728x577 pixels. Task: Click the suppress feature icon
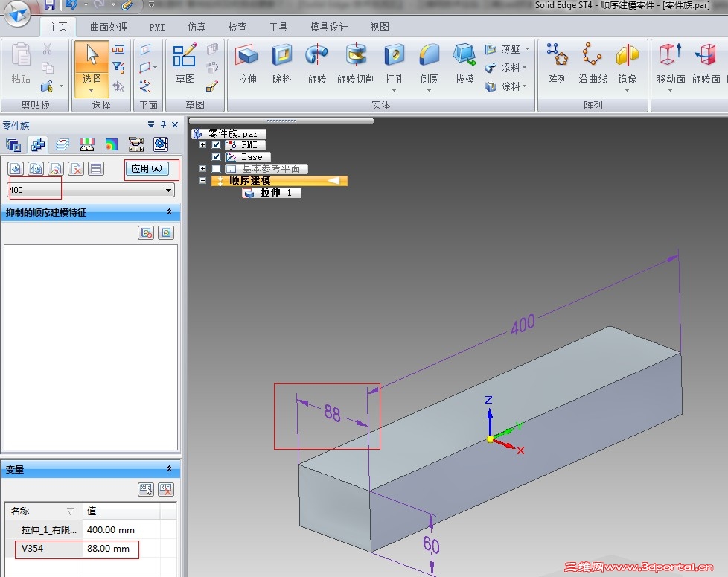pyautogui.click(x=146, y=232)
